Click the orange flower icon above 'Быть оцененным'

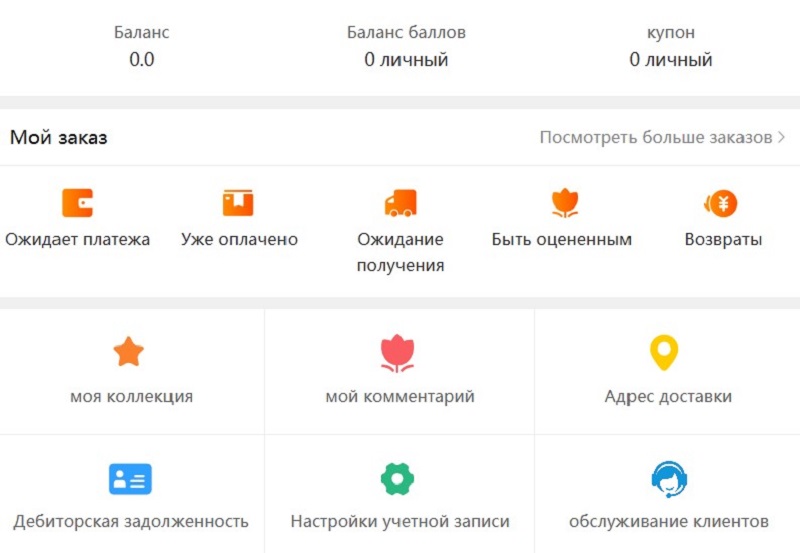[x=565, y=203]
